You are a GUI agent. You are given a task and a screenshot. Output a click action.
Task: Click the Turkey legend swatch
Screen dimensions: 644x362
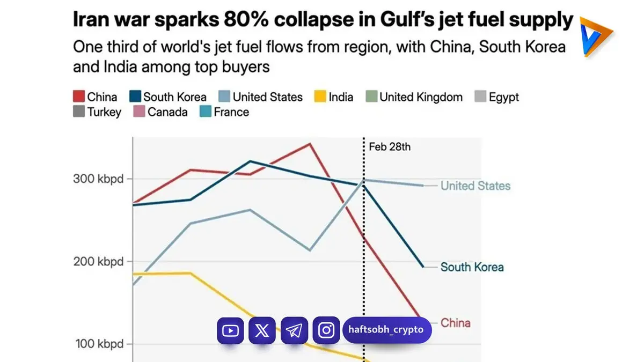79,112
